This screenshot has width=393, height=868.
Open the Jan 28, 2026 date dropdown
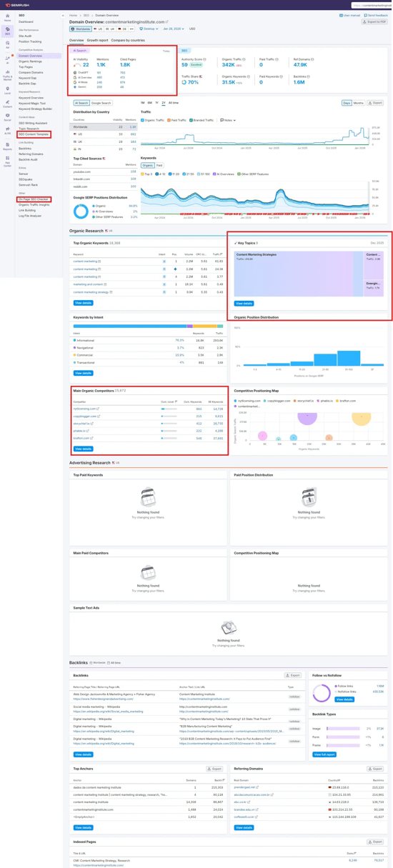(x=174, y=29)
